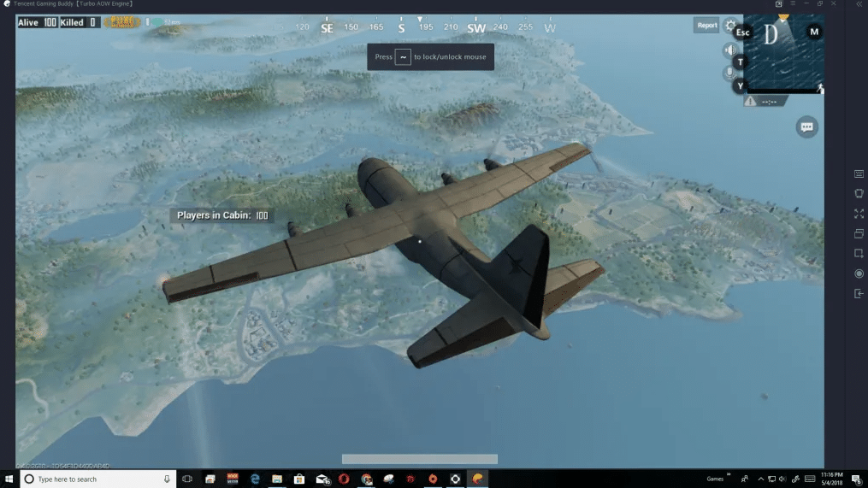868x488 pixels.
Task: Click the Report button
Action: pyautogui.click(x=706, y=25)
